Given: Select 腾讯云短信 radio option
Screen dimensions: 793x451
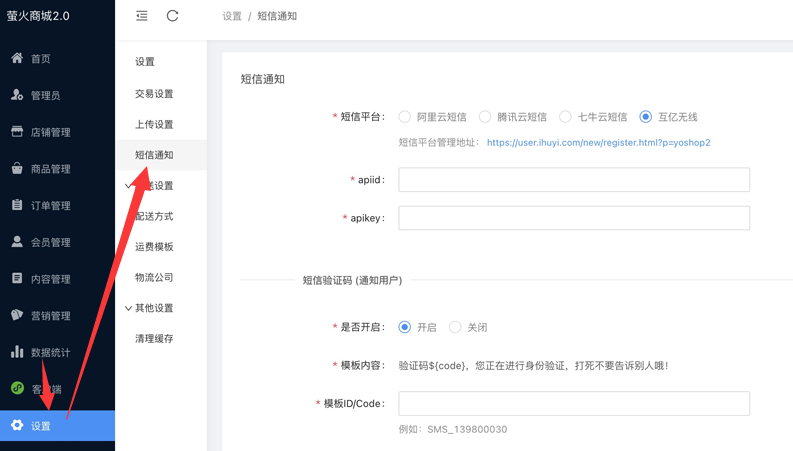Looking at the screenshot, I should tap(485, 117).
